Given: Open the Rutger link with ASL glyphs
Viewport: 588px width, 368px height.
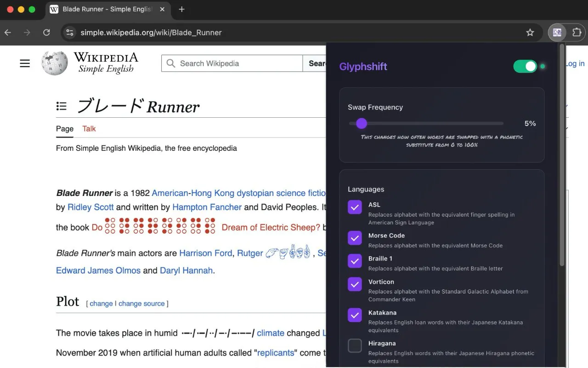Looking at the screenshot, I should coord(274,253).
